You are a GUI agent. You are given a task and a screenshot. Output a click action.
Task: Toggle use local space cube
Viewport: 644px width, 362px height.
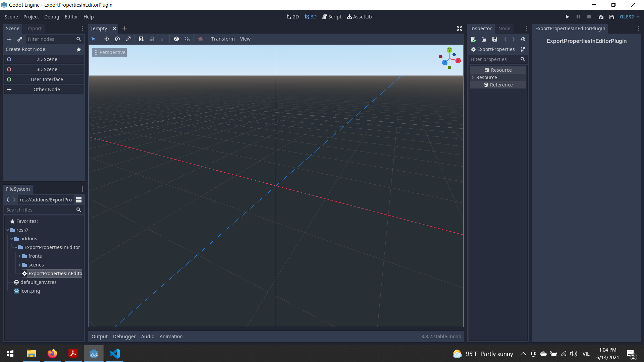[x=176, y=39]
